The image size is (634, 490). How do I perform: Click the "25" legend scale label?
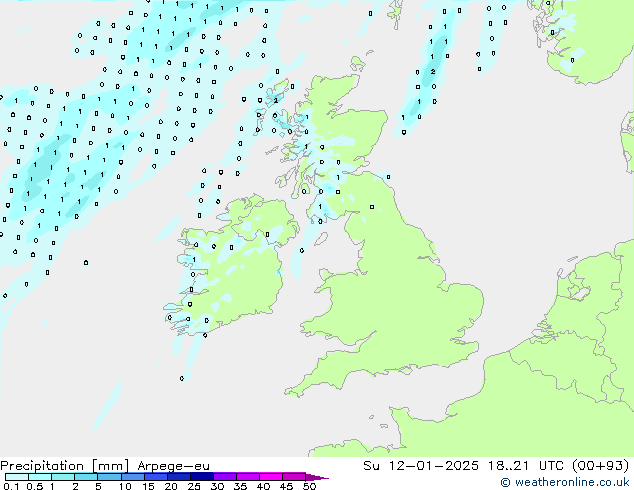[194, 486]
